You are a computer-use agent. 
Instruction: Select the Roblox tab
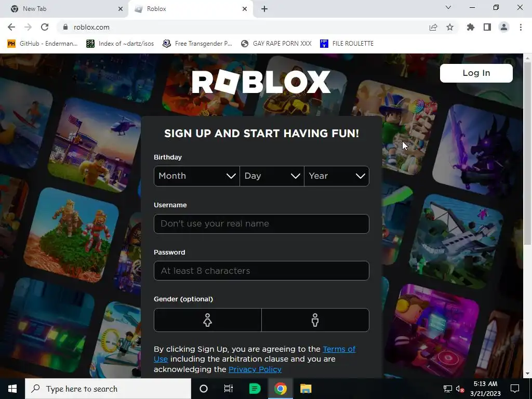[x=191, y=9]
